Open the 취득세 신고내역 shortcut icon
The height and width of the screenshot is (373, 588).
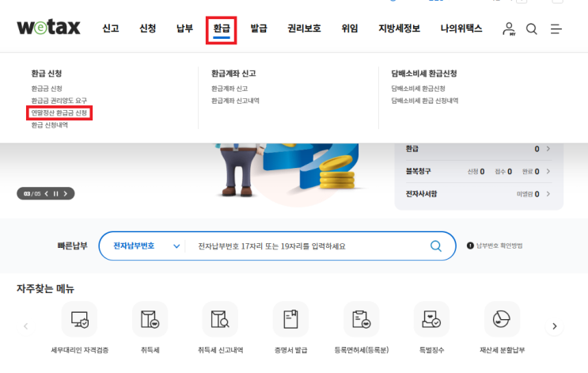(220, 319)
